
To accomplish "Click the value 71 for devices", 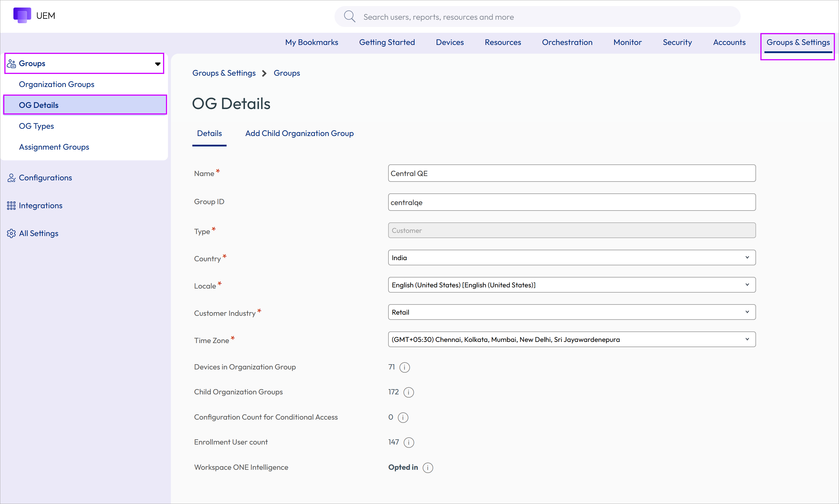I will [392, 367].
